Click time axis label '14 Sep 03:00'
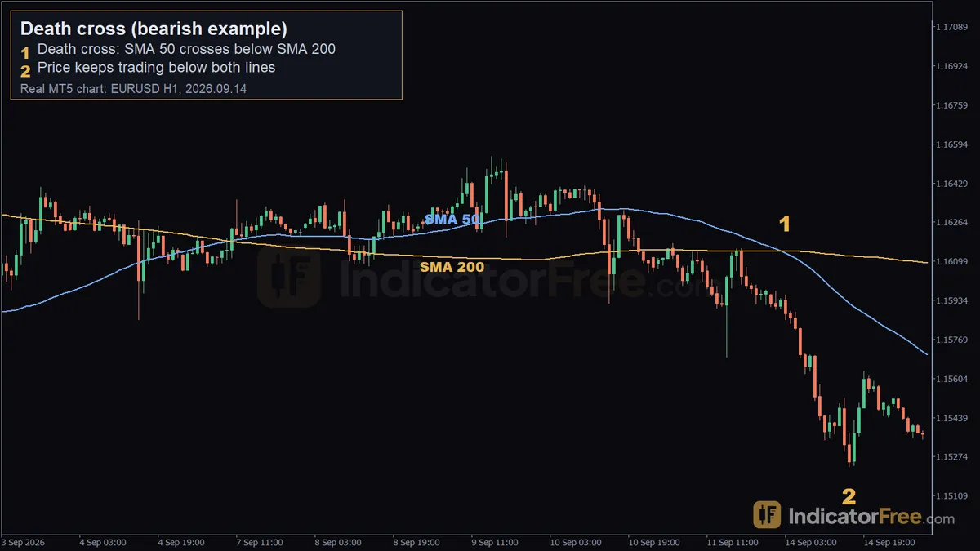 pos(811,542)
